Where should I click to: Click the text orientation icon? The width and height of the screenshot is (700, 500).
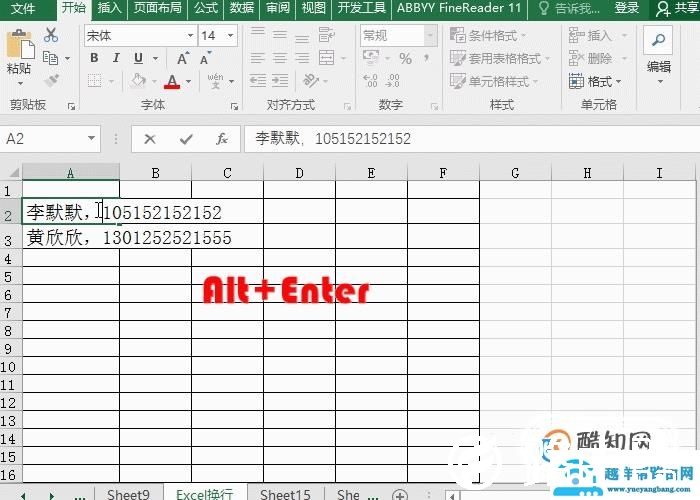pyautogui.click(x=310, y=81)
